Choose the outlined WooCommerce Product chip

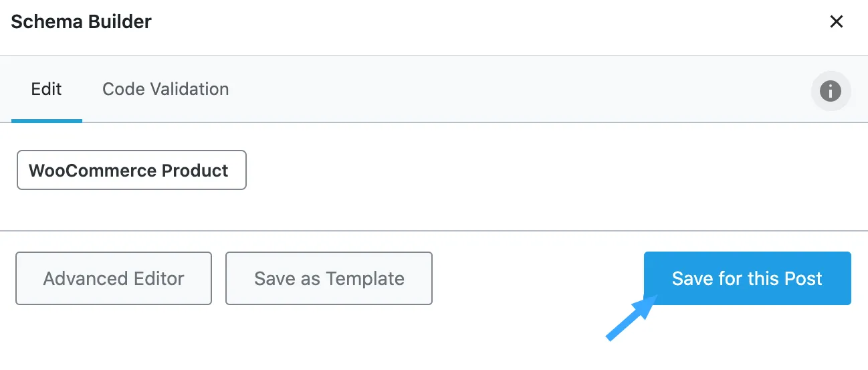131,170
